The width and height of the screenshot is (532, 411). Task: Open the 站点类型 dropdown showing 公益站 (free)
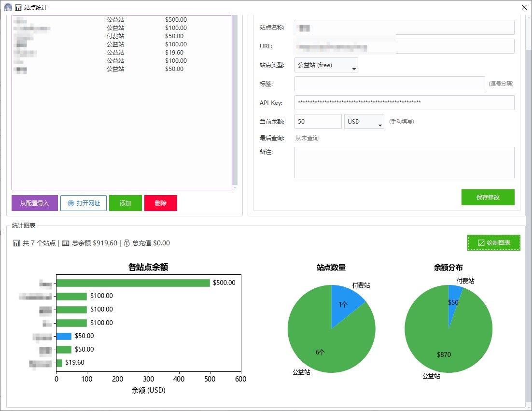326,65
